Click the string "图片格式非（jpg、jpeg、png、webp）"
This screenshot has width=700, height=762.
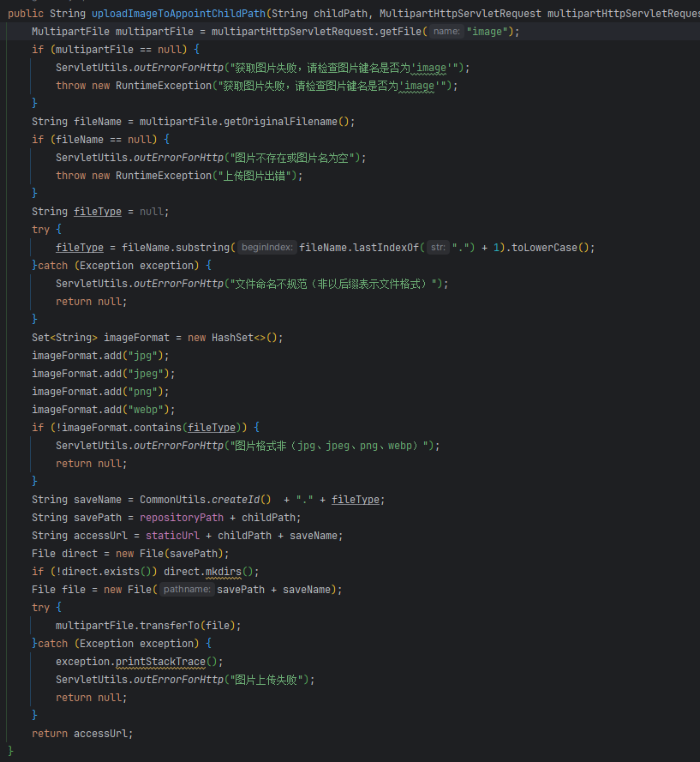tap(329, 446)
